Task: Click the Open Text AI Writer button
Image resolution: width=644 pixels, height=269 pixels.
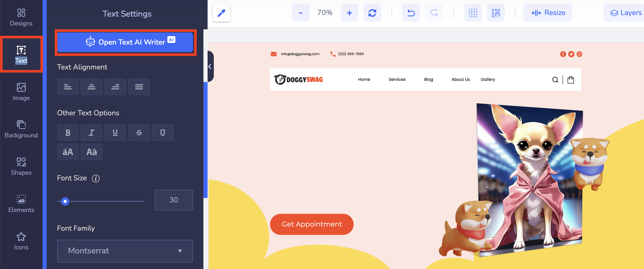Action: (x=126, y=42)
